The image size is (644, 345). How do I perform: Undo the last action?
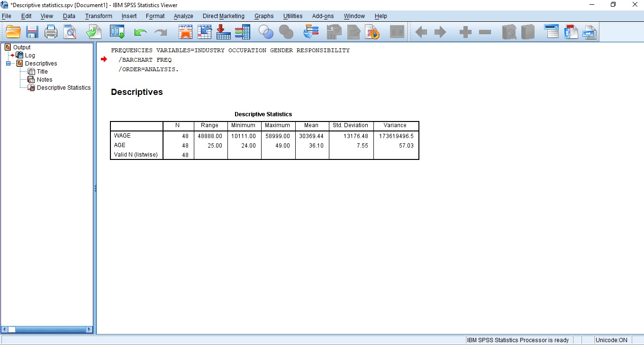[x=140, y=32]
